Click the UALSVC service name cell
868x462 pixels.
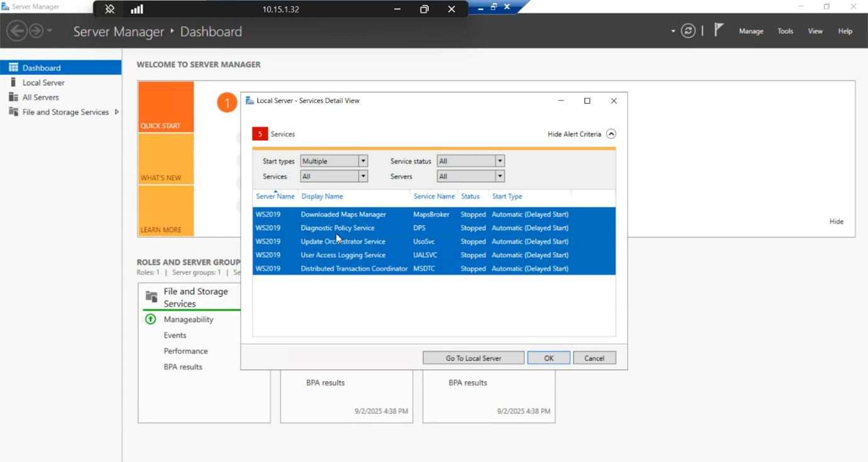(426, 255)
